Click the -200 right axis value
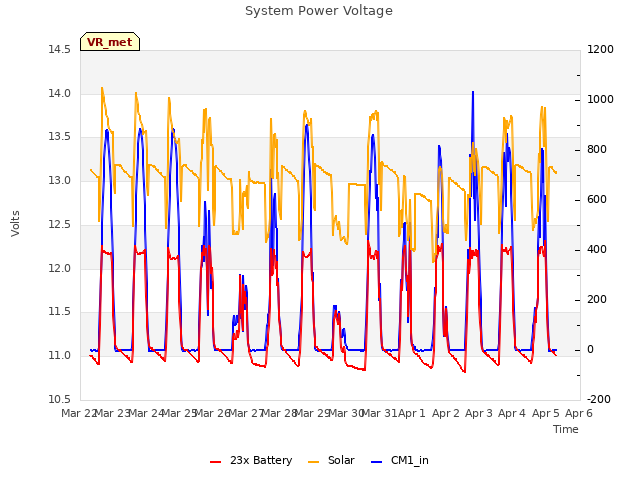Image resolution: width=640 pixels, height=480 pixels. pyautogui.click(x=599, y=399)
